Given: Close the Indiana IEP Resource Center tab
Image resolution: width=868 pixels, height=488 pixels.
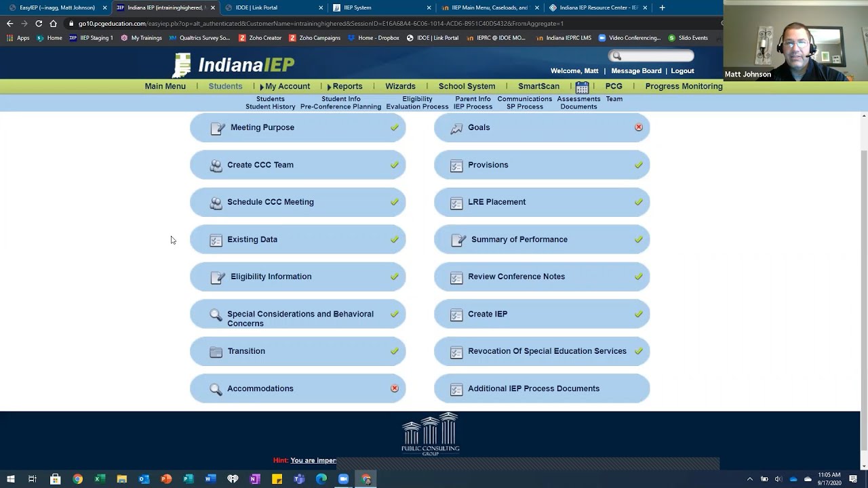Looking at the screenshot, I should 645,7.
